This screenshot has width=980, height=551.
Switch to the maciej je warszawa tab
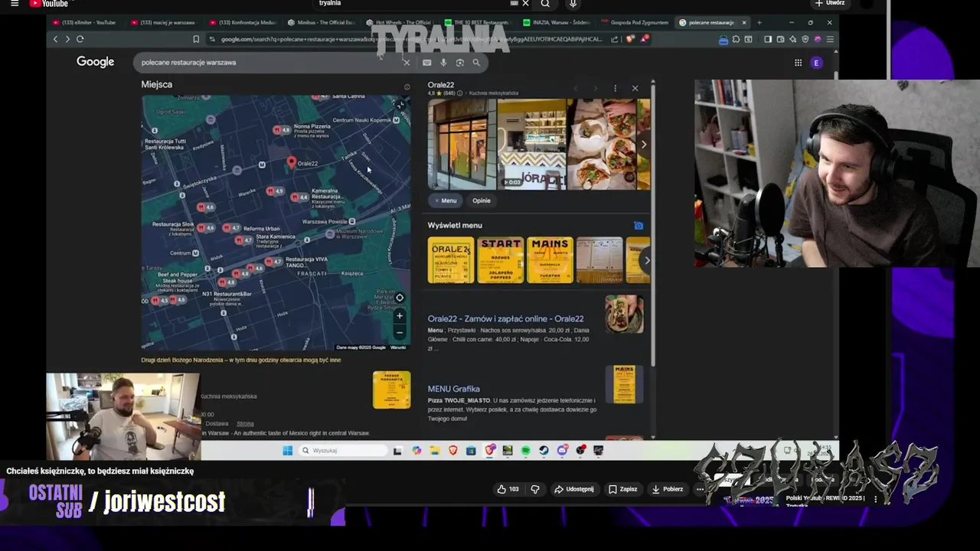162,23
